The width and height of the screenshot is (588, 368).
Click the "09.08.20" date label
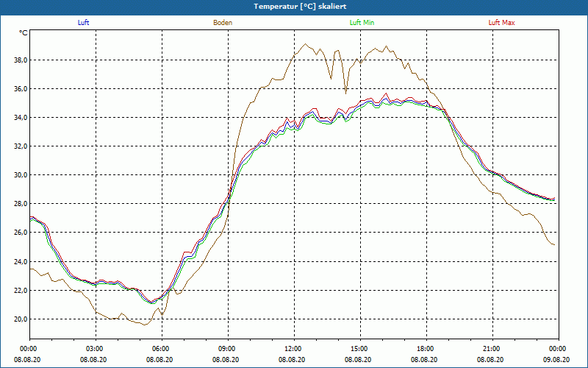[x=556, y=359]
